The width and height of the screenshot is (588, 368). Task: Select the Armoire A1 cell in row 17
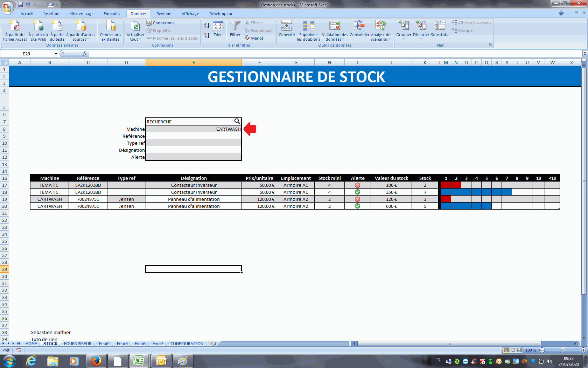[x=296, y=185]
